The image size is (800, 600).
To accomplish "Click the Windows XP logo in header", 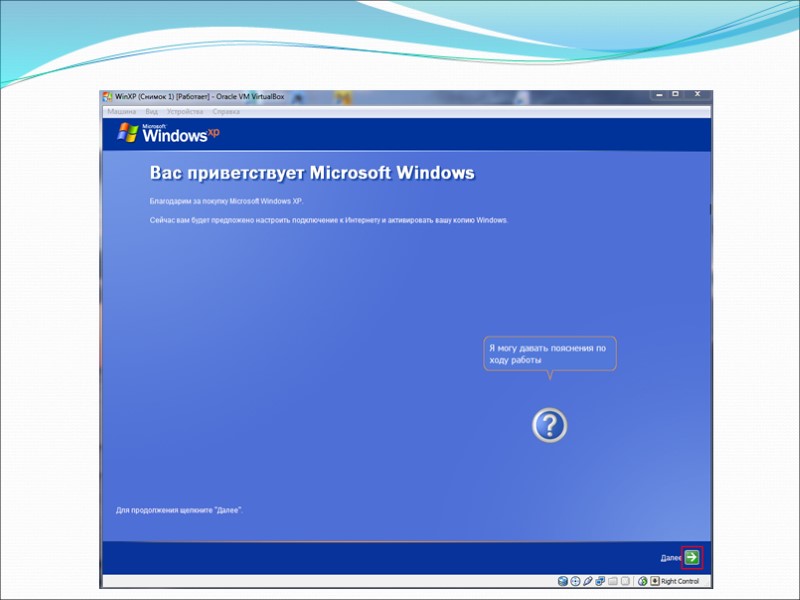I will tap(168, 133).
